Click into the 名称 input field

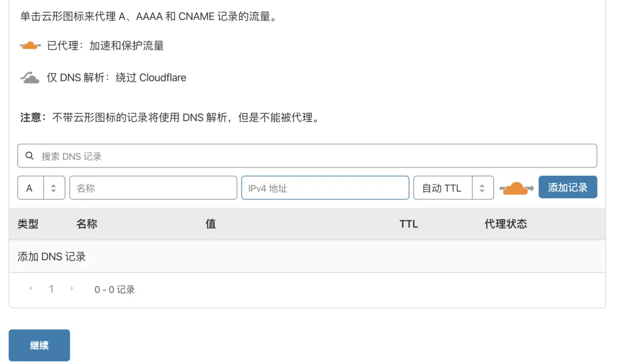pyautogui.click(x=153, y=188)
